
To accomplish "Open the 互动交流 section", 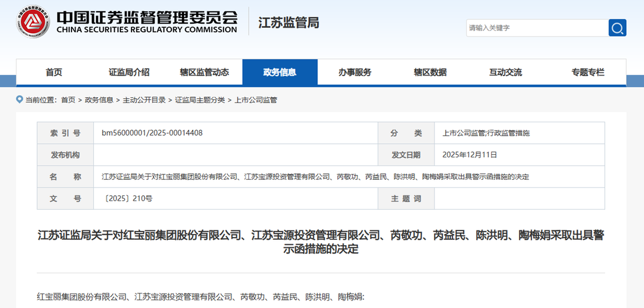I will click(505, 72).
